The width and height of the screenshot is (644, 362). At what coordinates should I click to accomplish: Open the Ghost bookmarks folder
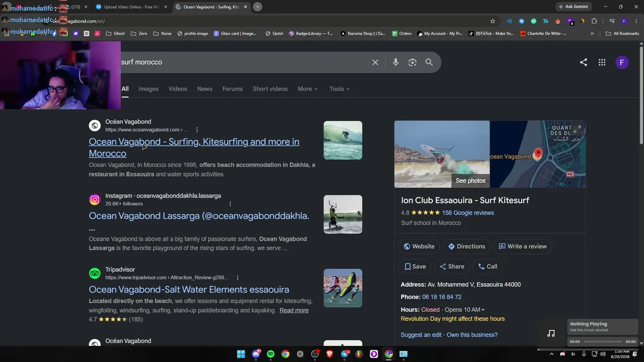click(x=115, y=34)
